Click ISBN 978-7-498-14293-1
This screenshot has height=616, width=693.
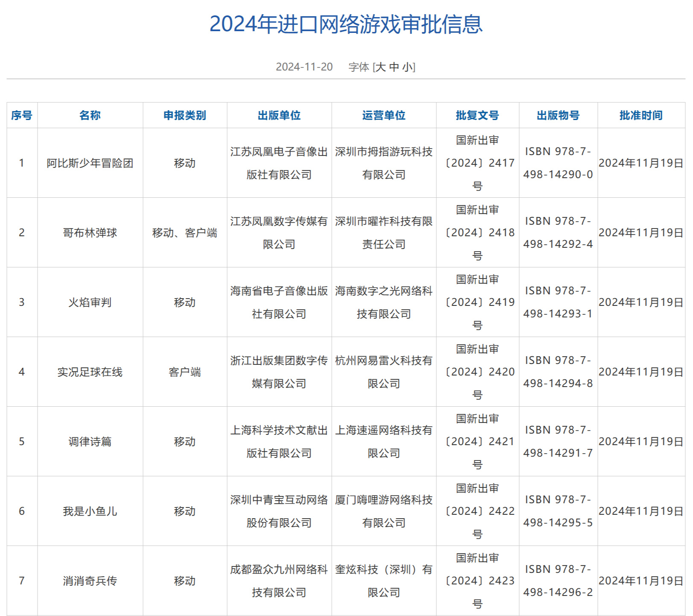pyautogui.click(x=558, y=302)
